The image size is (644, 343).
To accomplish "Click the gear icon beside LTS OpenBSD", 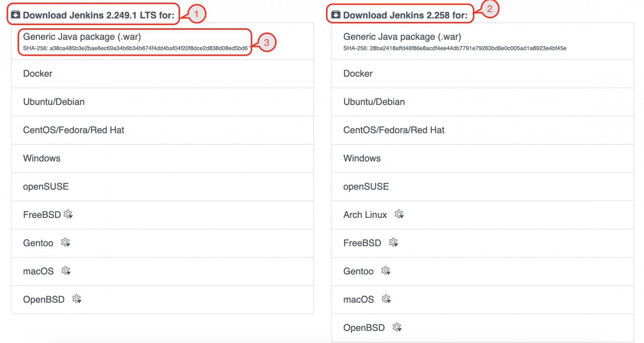I will coord(77,299).
